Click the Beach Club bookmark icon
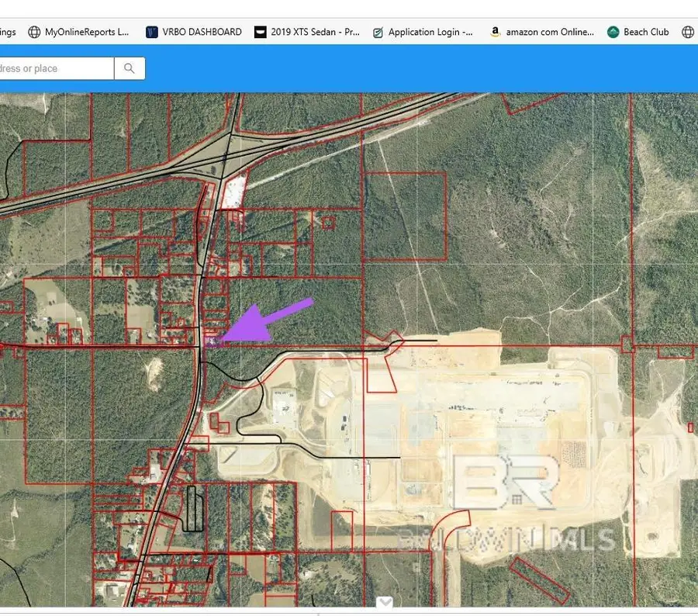The image size is (698, 616). [x=613, y=32]
